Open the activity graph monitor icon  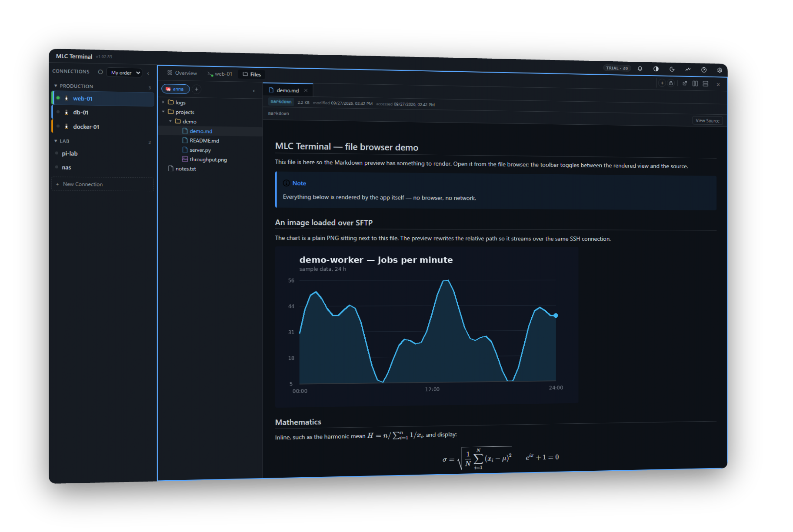click(x=688, y=70)
